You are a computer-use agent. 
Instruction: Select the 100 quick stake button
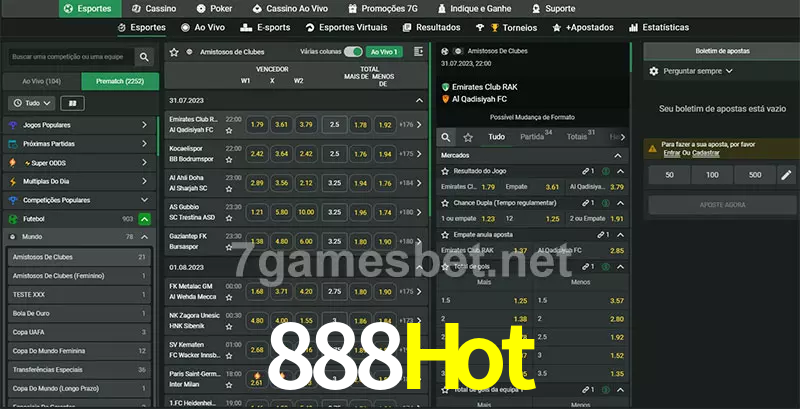(712, 175)
